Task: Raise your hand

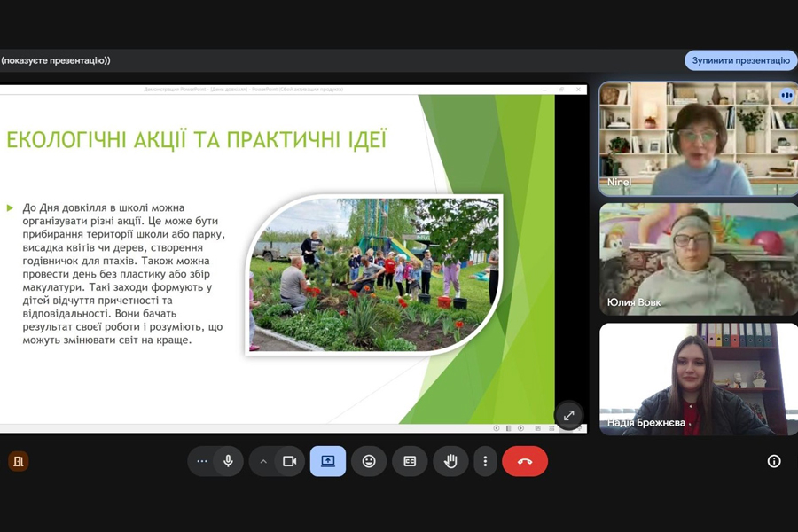Action: click(450, 461)
